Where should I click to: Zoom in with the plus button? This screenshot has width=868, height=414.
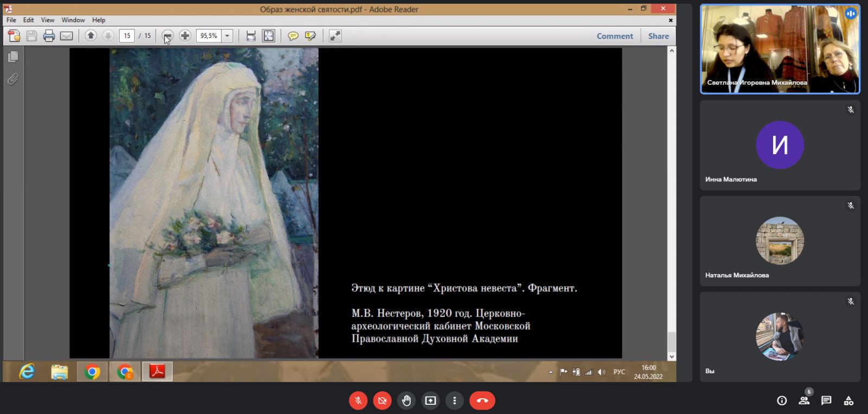[x=185, y=36]
